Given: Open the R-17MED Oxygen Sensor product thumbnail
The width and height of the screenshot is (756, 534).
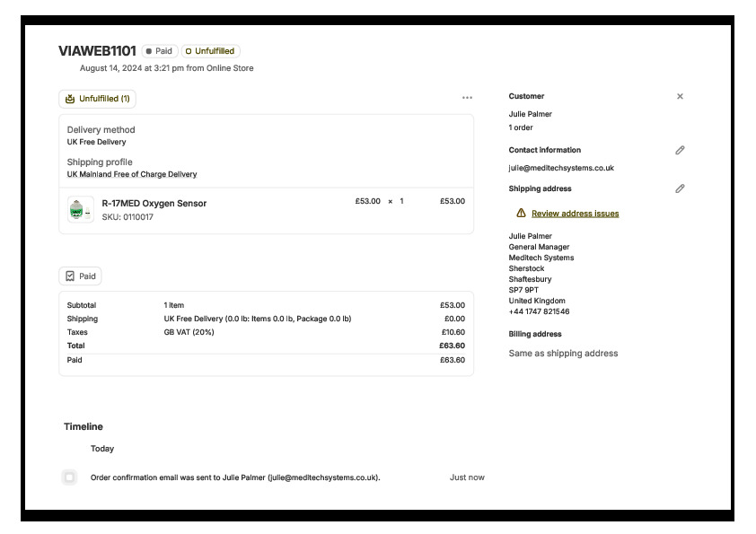Looking at the screenshot, I should click(80, 209).
